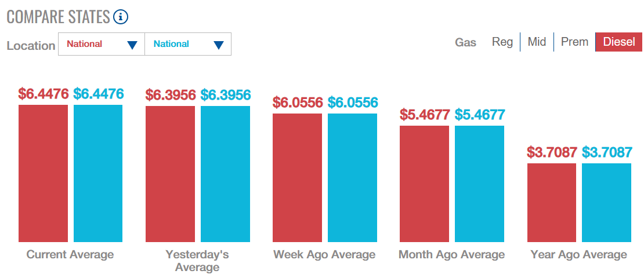This screenshot has width=644, height=278.
Task: Click the red Current Average bar
Action: pyautogui.click(x=43, y=173)
